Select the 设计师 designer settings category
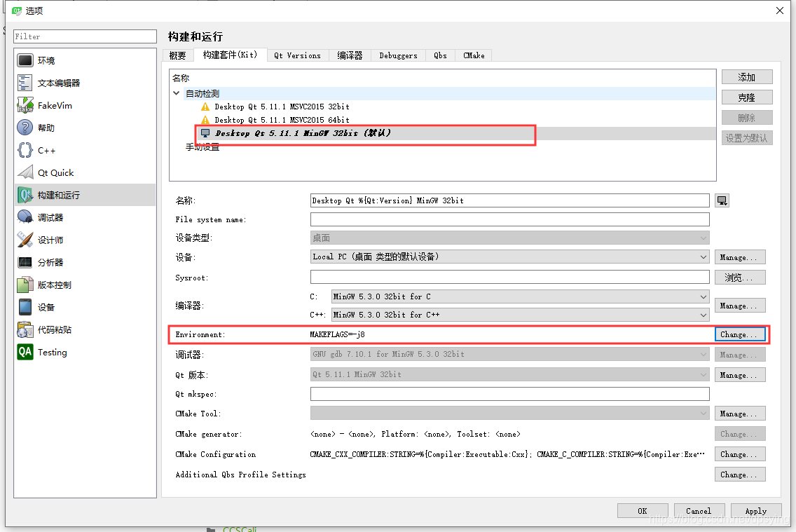This screenshot has width=796, height=532. coord(85,240)
